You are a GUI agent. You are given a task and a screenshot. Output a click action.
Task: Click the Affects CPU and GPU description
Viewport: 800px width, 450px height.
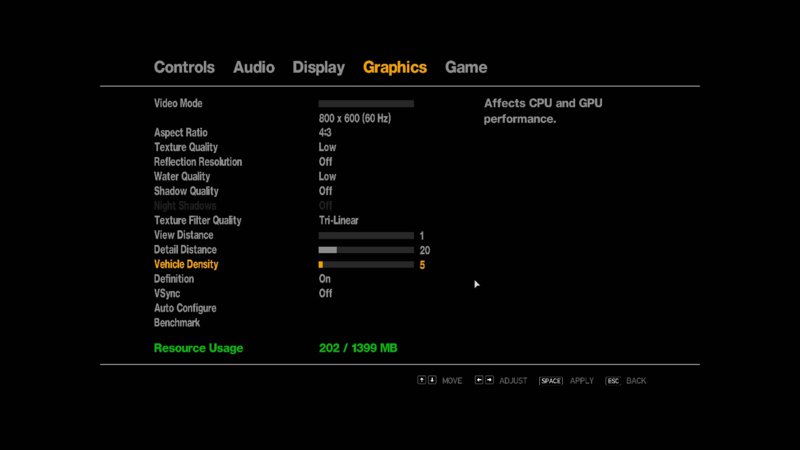pos(543,111)
